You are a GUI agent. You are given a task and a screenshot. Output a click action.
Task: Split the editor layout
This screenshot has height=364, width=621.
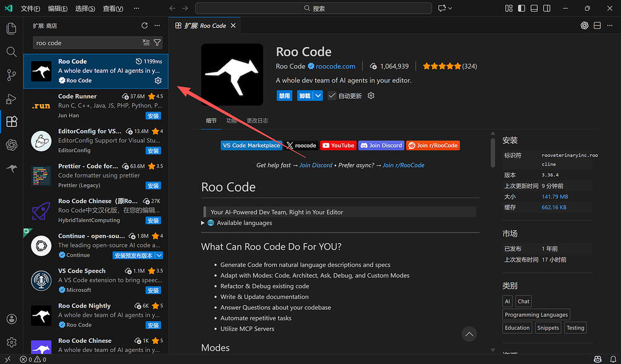[x=597, y=25]
